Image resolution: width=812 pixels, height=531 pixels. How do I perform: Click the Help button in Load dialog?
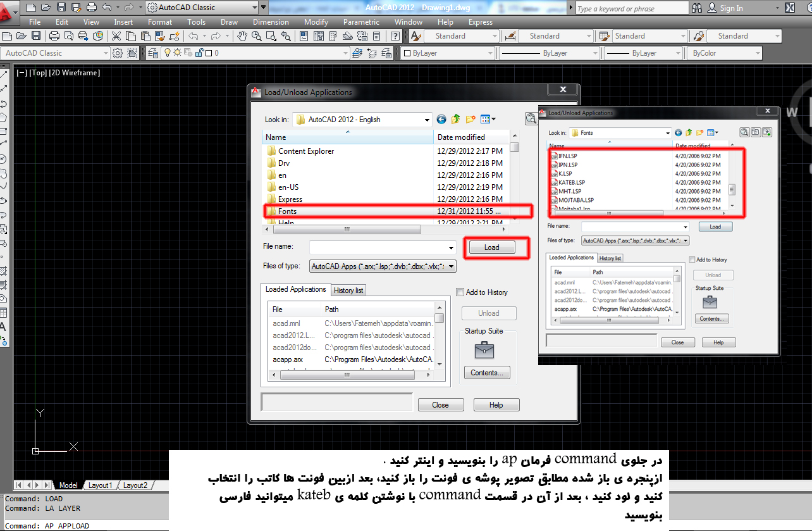point(496,405)
